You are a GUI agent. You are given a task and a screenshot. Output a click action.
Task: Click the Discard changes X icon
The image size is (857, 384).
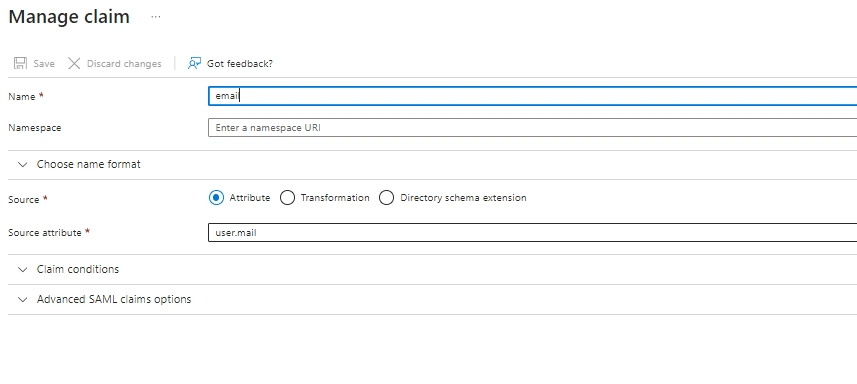coord(74,63)
